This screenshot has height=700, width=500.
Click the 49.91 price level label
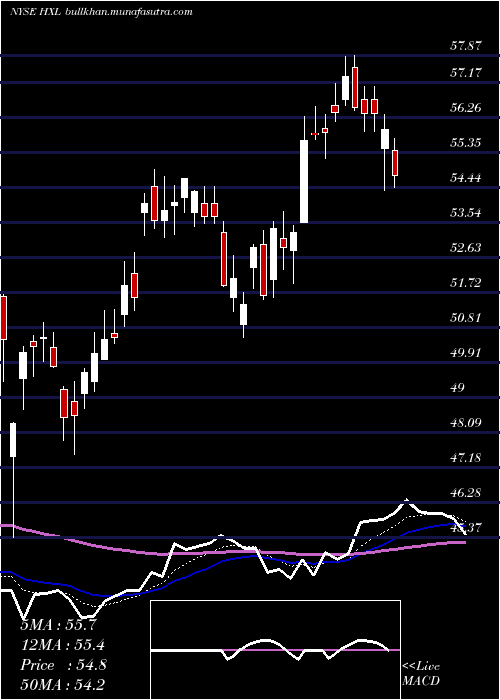click(466, 353)
